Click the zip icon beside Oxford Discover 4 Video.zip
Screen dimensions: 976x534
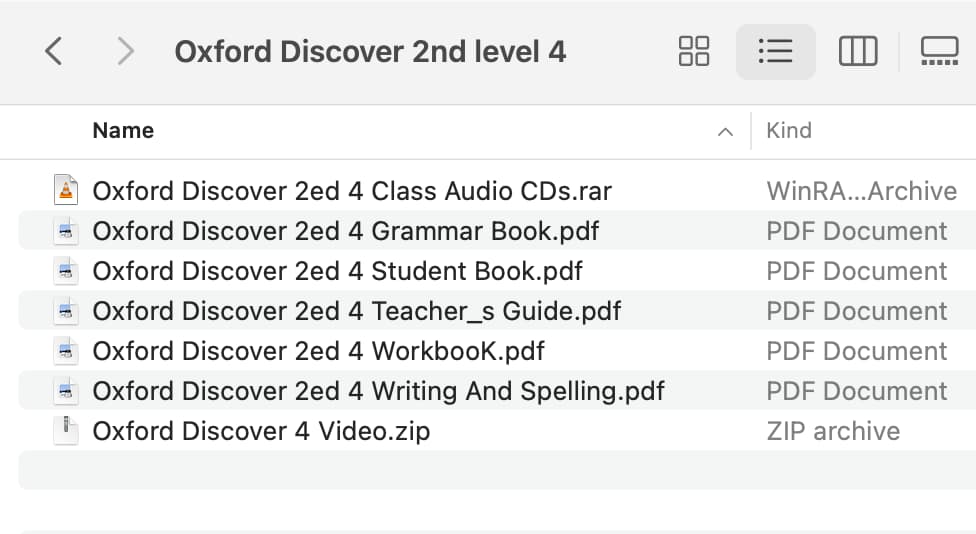coord(66,431)
